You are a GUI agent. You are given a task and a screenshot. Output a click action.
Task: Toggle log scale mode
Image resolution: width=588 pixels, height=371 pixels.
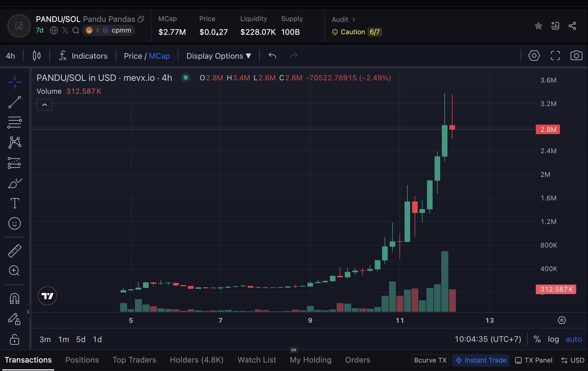pos(553,339)
